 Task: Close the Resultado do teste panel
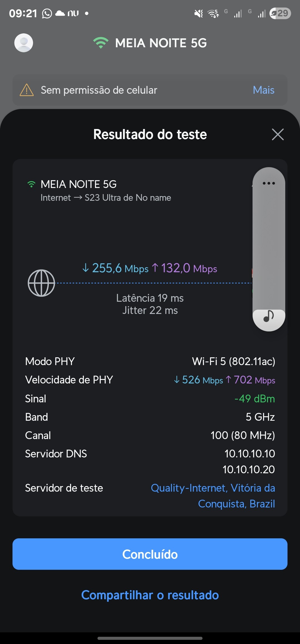coord(278,135)
